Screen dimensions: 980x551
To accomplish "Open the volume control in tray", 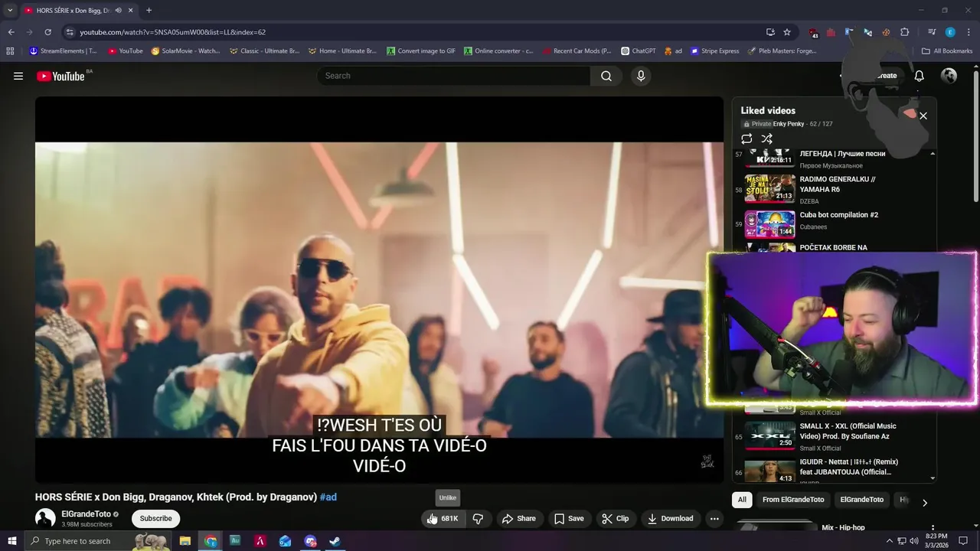I will click(x=913, y=541).
